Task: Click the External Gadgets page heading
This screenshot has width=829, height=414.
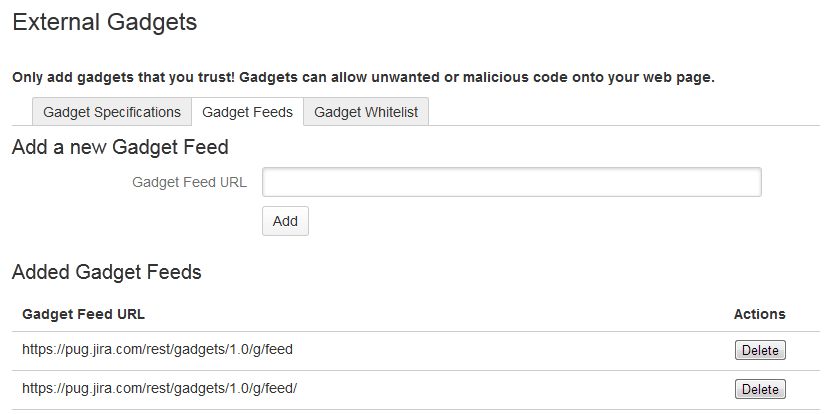Action: click(105, 21)
